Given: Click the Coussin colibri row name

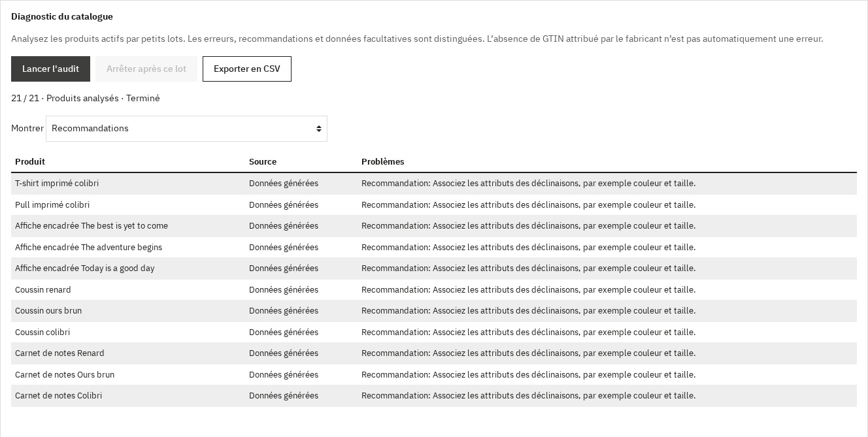Looking at the screenshot, I should 42,332.
